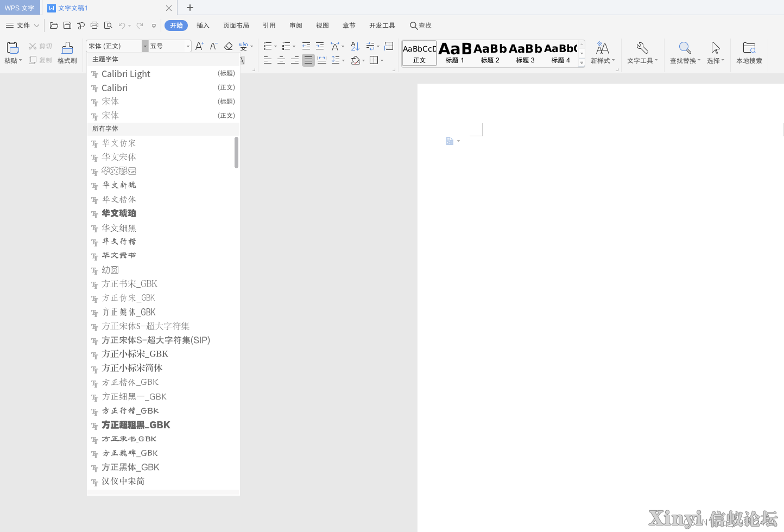Open line spacing options

coord(336,60)
